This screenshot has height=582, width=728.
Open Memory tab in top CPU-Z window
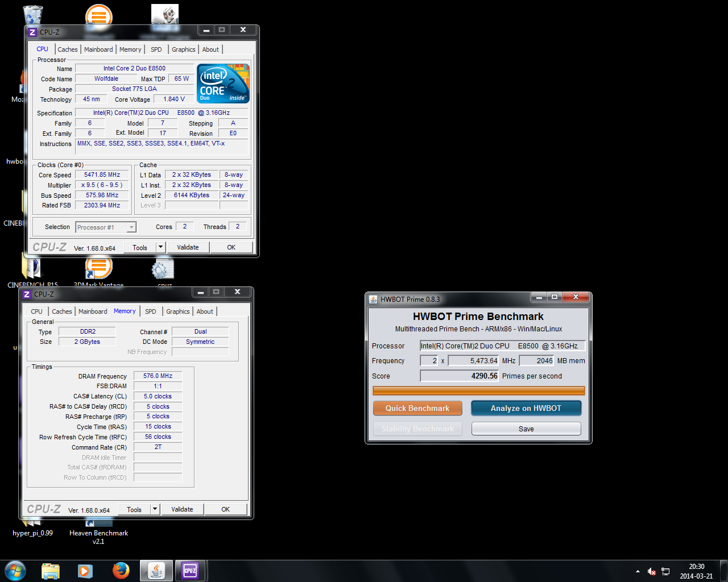[x=130, y=49]
